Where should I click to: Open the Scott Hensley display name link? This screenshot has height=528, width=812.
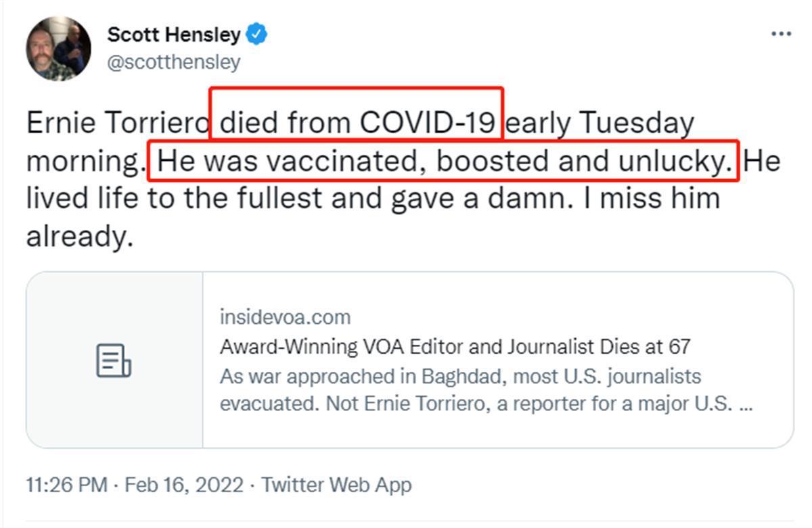pos(173,34)
